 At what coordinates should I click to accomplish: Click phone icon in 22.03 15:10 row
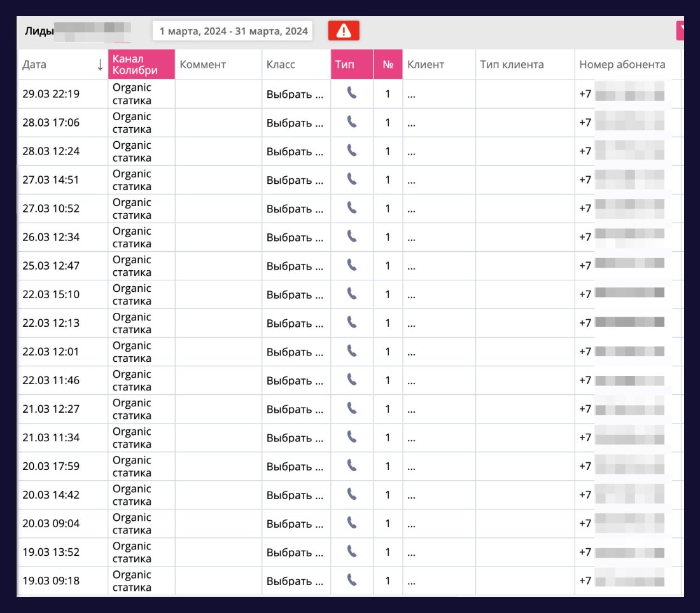352,294
